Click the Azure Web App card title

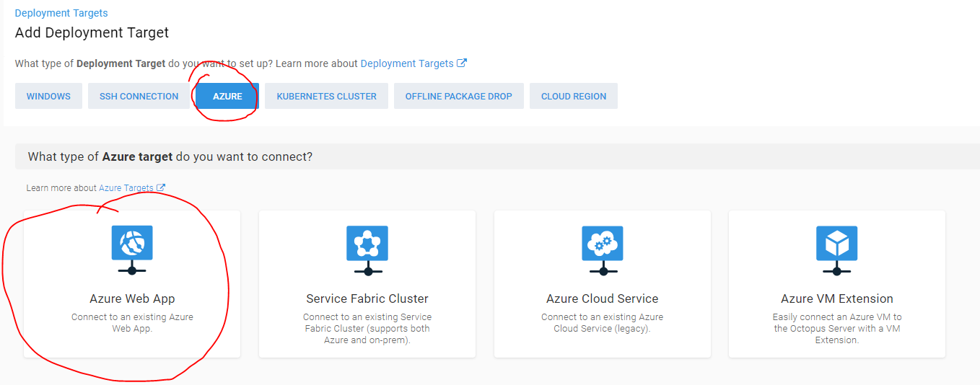(x=132, y=298)
